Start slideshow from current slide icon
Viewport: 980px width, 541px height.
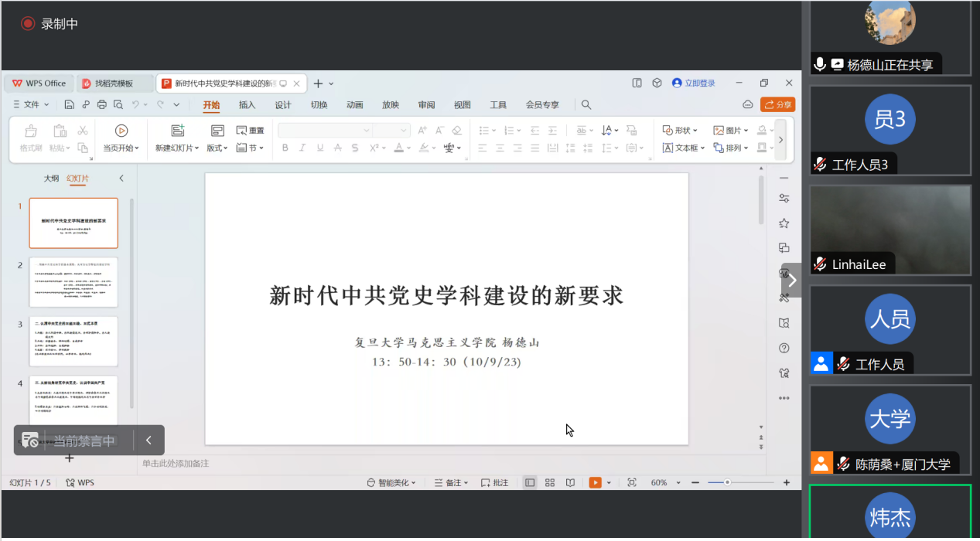pos(121,131)
